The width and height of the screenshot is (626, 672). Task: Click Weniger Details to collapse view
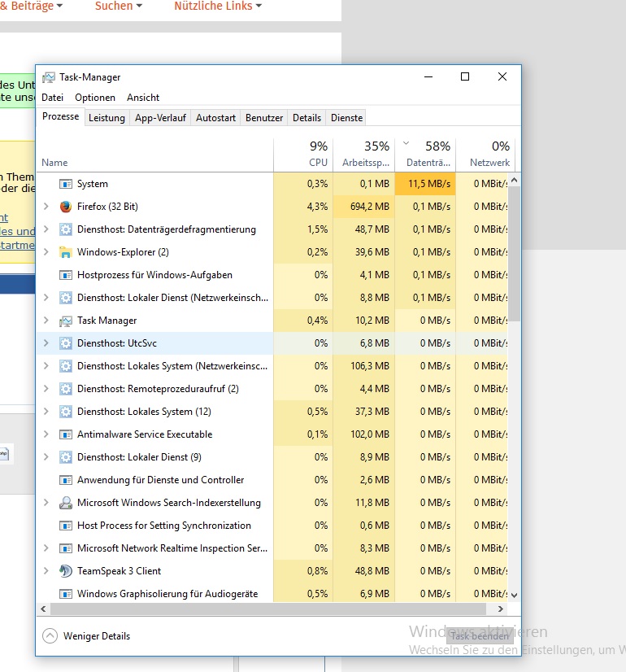pyautogui.click(x=97, y=636)
